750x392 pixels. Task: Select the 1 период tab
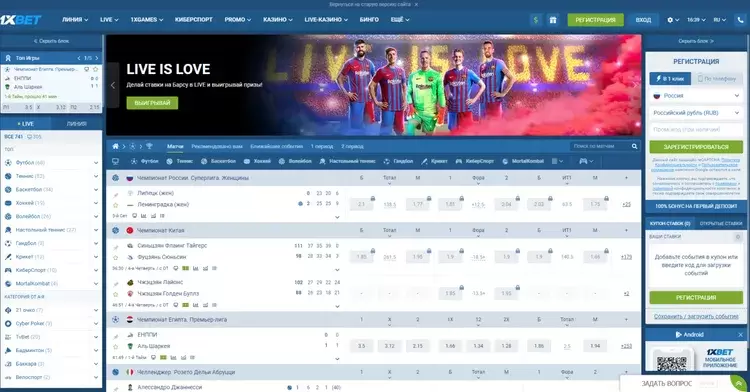pyautogui.click(x=322, y=146)
